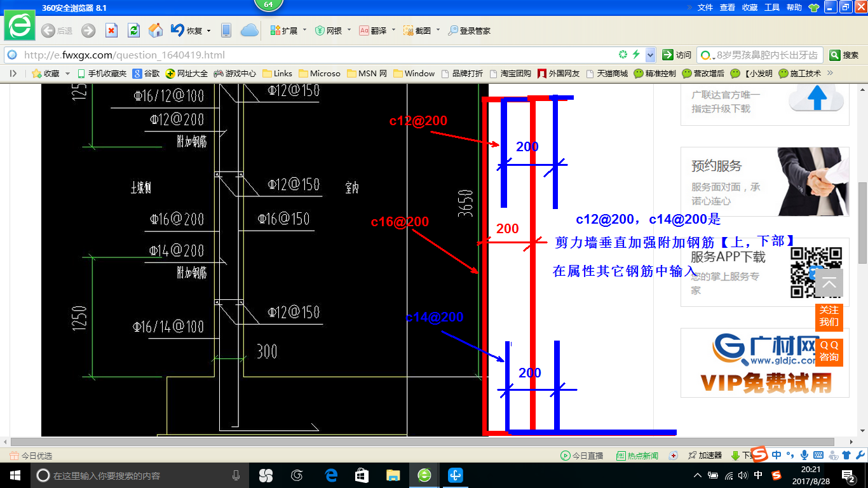
Task: Expand the 截图 dropdown arrow
Action: (x=438, y=30)
